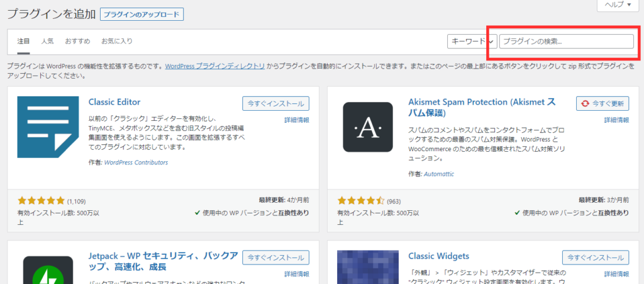
Task: Click Akismet four-and-a-half star rating
Action: pyautogui.click(x=361, y=201)
